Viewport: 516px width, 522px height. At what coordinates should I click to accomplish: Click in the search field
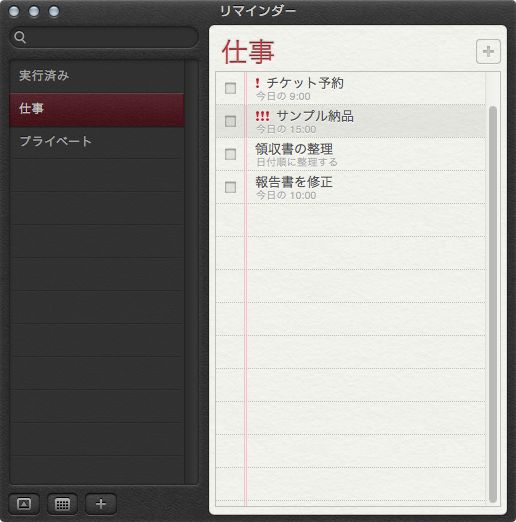(x=104, y=37)
